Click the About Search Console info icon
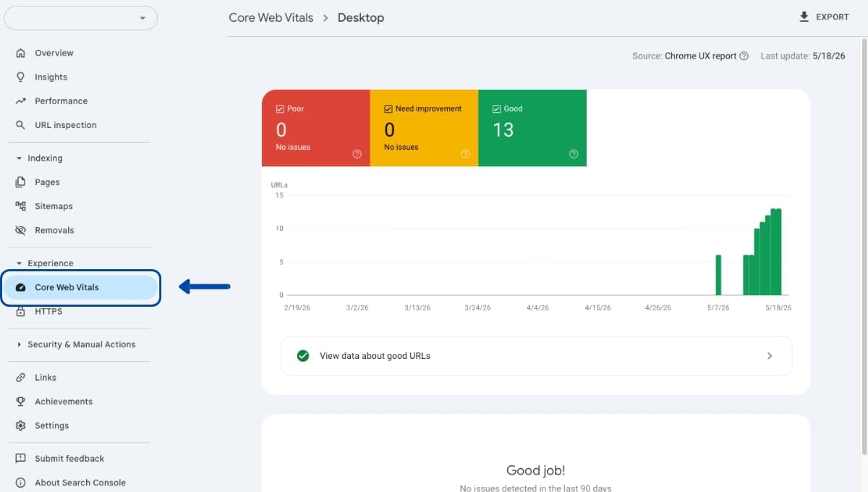868x492 pixels. point(20,483)
